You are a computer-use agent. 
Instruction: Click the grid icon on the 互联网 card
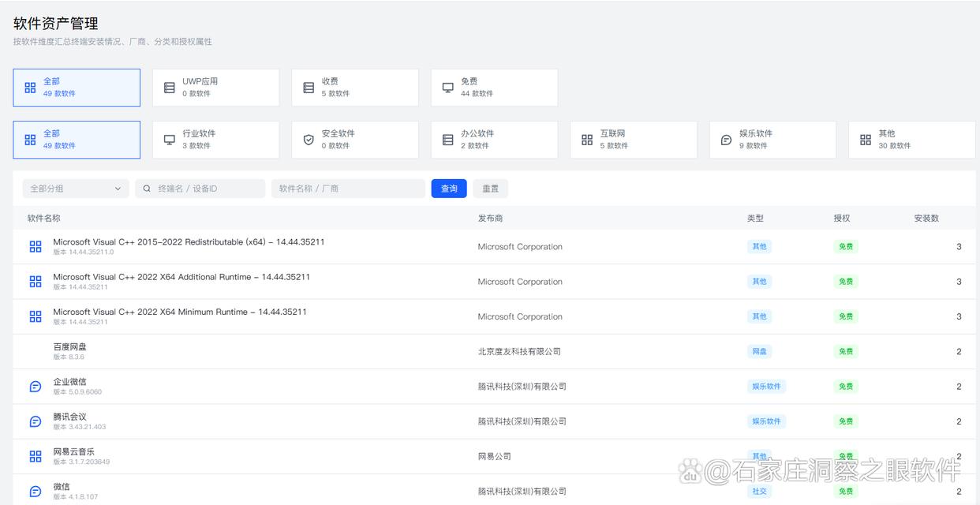587,140
